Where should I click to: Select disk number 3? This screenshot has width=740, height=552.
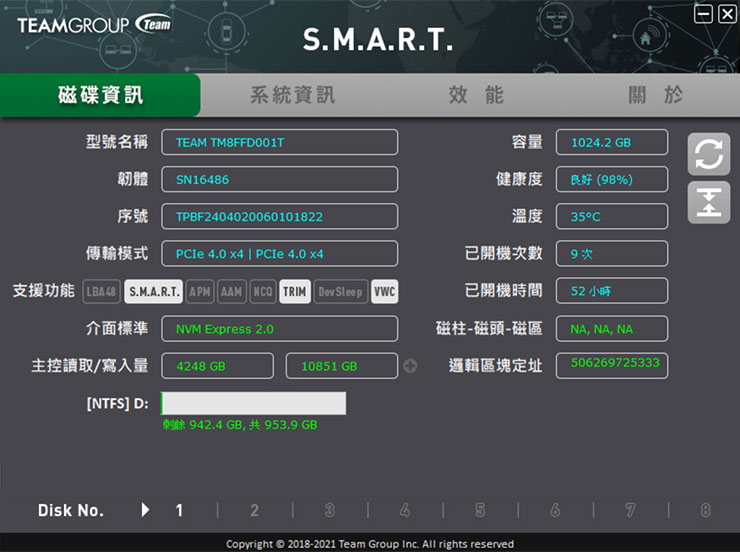[330, 510]
